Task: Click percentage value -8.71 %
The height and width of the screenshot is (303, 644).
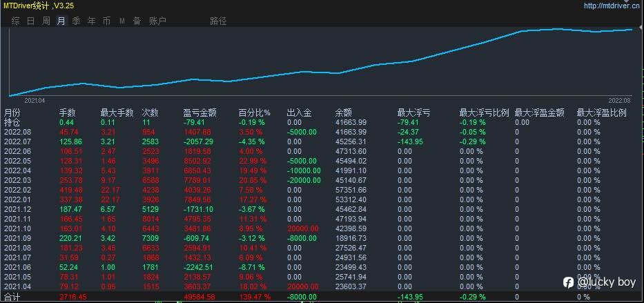Action: click(x=252, y=267)
